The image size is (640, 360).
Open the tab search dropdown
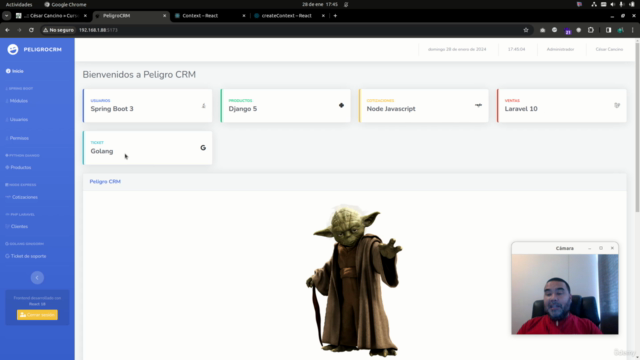7,16
